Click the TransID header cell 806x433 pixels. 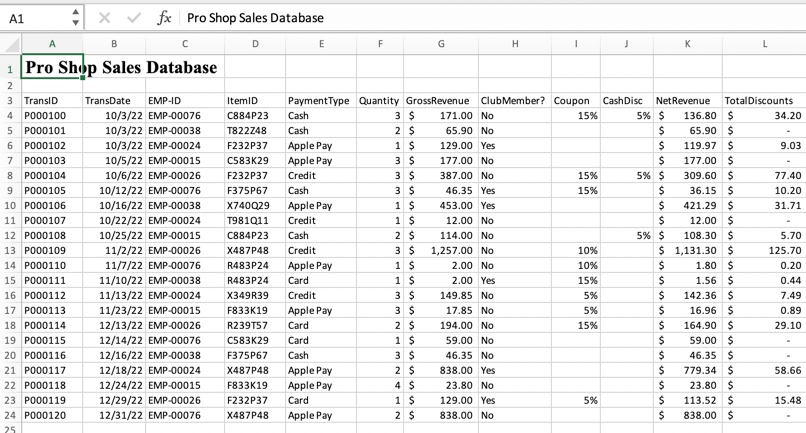coord(52,101)
